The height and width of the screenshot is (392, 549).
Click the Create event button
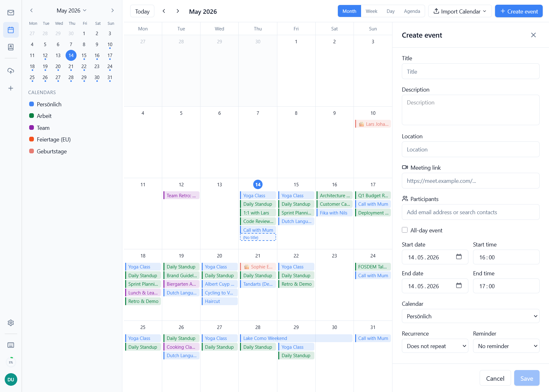pyautogui.click(x=519, y=11)
